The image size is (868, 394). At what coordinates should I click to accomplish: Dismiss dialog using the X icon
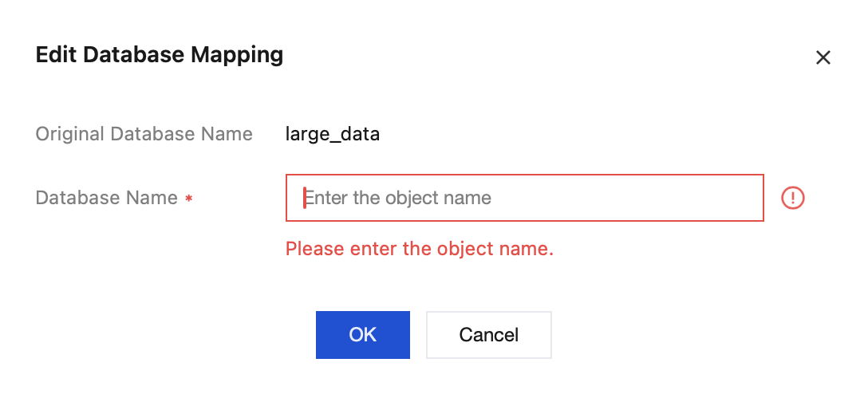click(x=823, y=57)
